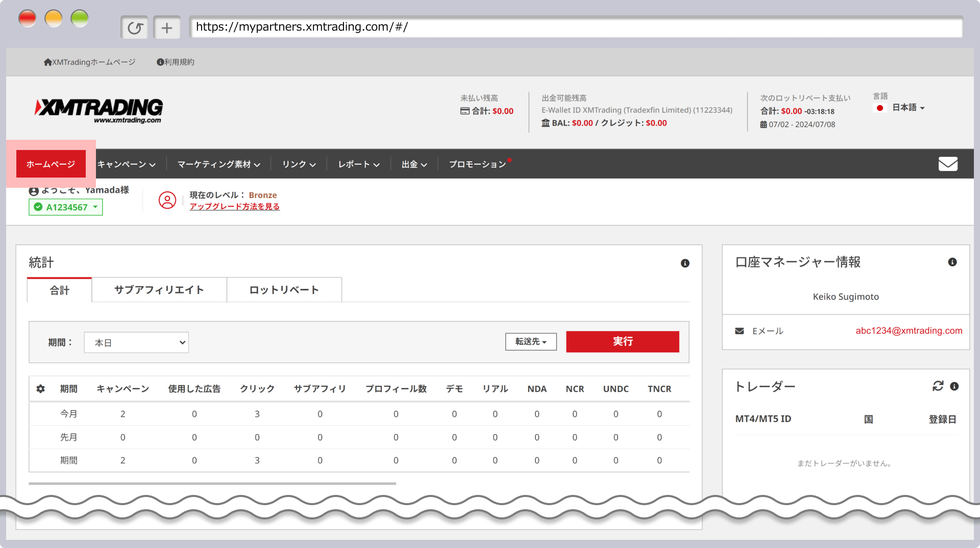The width and height of the screenshot is (980, 548).
Task: Click the Japan flag language icon
Action: click(x=880, y=108)
